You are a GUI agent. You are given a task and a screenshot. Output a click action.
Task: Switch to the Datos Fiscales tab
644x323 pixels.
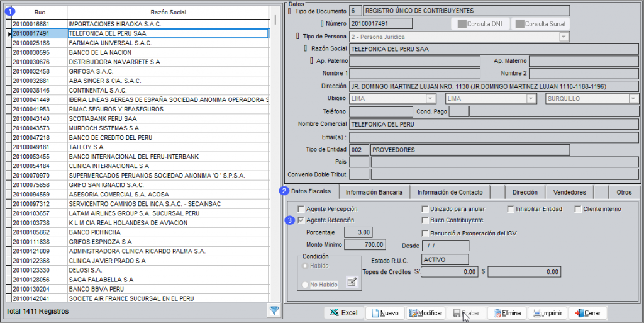[x=311, y=191]
